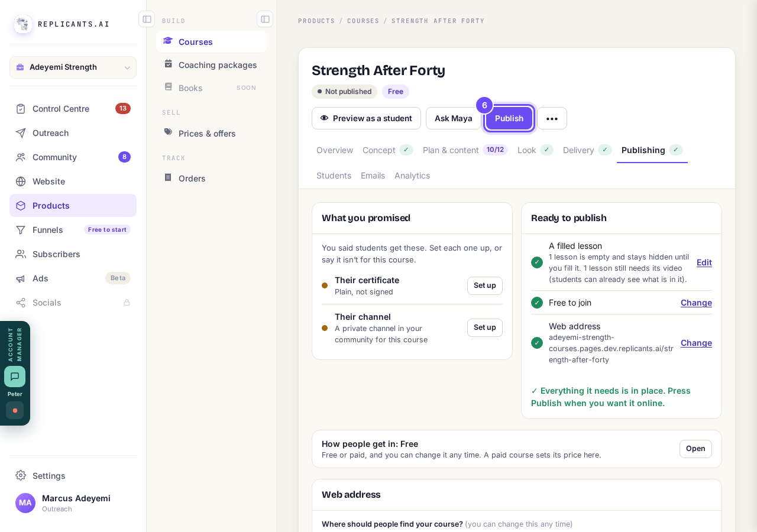Click Change link for Free to join
The width and height of the screenshot is (757, 532).
tap(696, 303)
